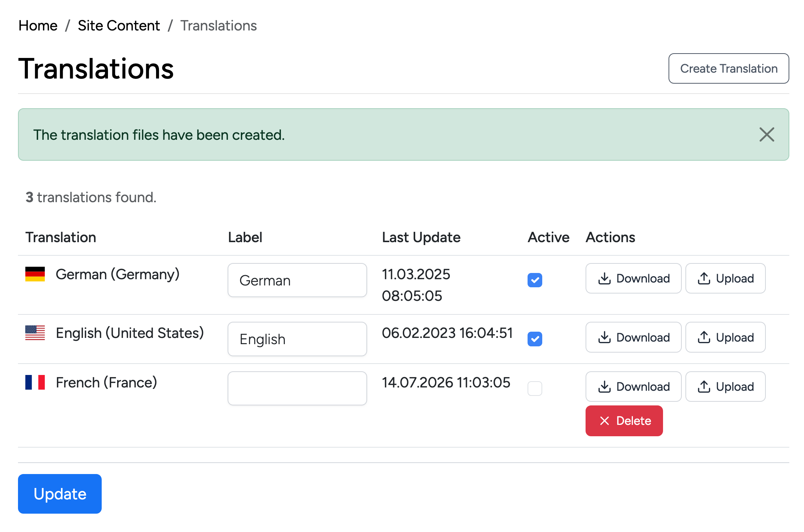
Task: Click the French flag icon
Action: (35, 382)
